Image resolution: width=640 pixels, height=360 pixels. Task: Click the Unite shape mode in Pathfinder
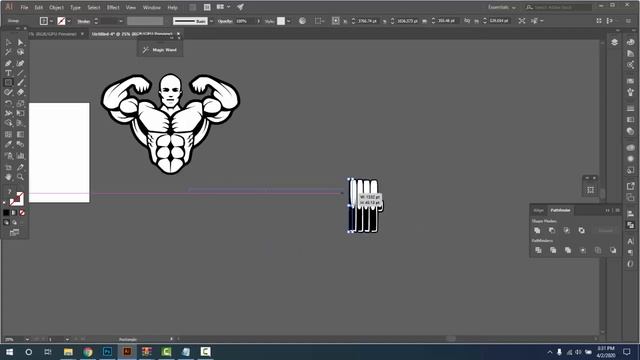537,231
